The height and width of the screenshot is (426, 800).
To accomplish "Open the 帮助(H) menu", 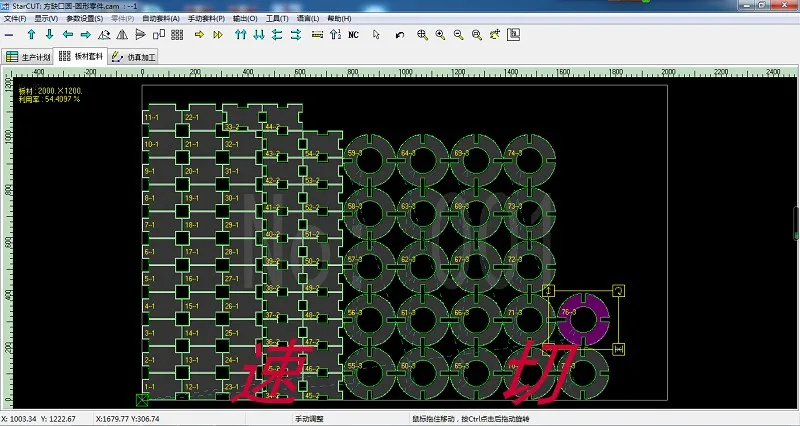I will pos(339,18).
